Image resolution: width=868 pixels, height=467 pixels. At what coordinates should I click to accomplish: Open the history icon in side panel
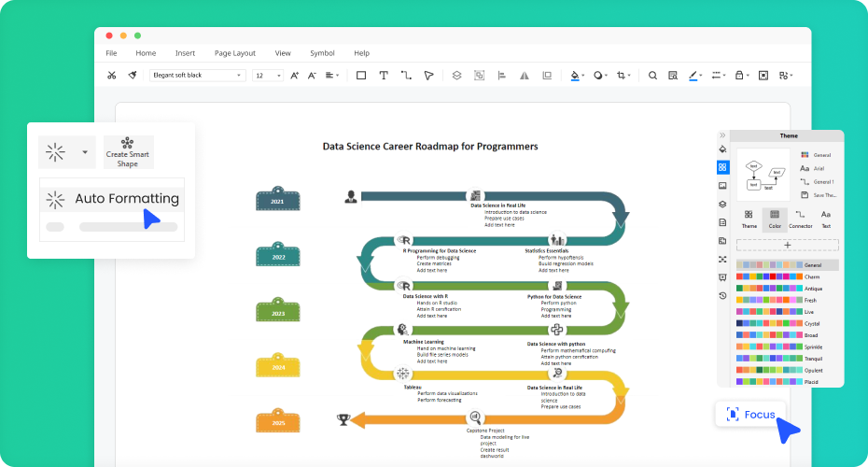722,295
